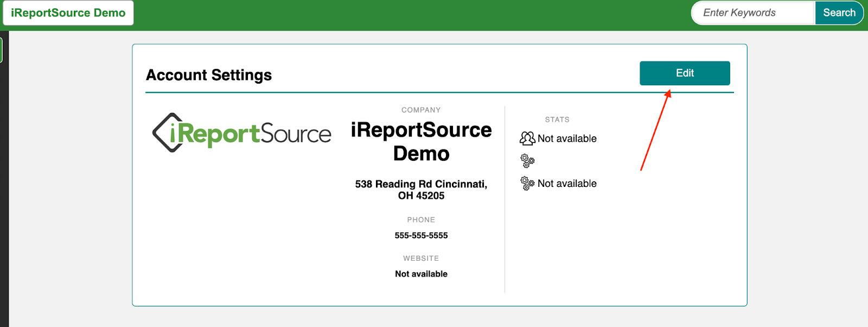The image size is (868, 327).
Task: Select the company name iReportSource Demo heading
Action: (x=421, y=142)
